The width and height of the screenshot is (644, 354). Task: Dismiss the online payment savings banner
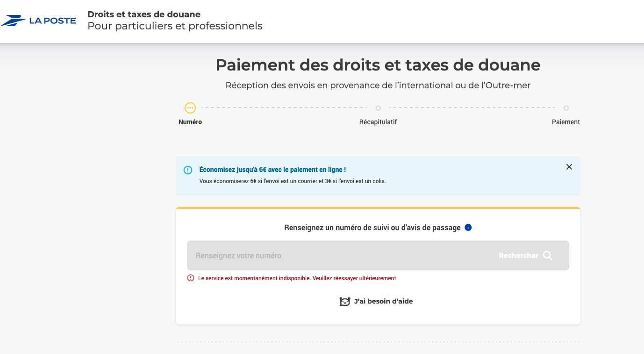pos(569,167)
